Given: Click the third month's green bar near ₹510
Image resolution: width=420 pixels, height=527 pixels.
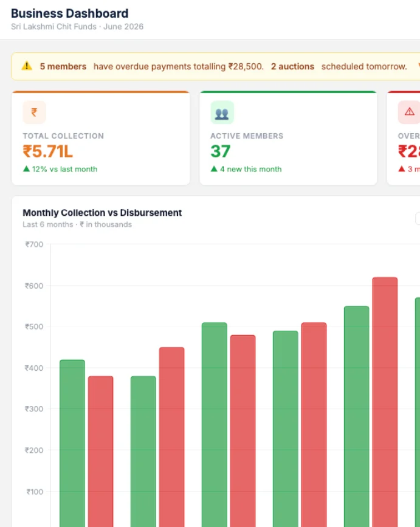Looking at the screenshot, I should pyautogui.click(x=215, y=425).
